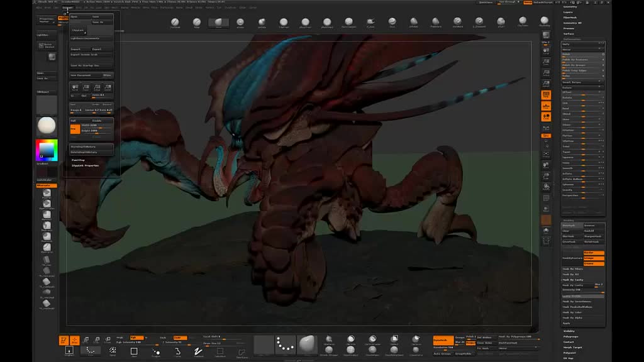644x362 pixels.
Task: Pick color in the color picker square
Action: click(47, 150)
